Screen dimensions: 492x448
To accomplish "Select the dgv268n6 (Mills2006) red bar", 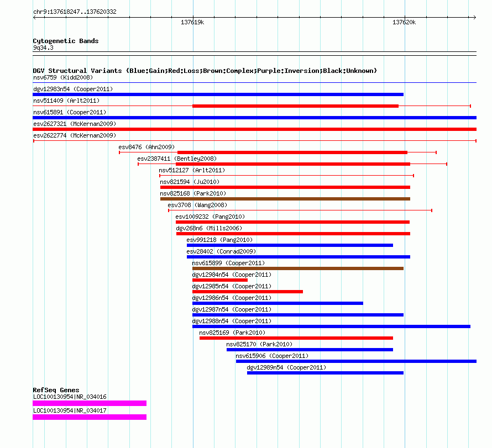I will pyautogui.click(x=294, y=234).
